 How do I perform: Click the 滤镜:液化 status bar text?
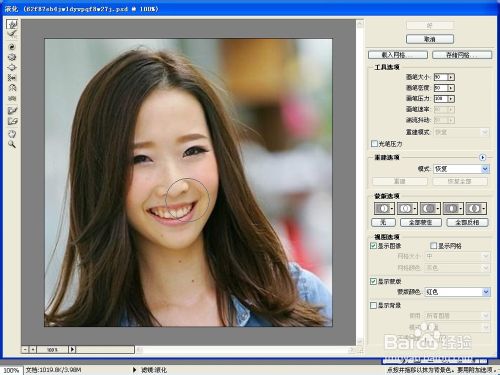tap(154, 370)
